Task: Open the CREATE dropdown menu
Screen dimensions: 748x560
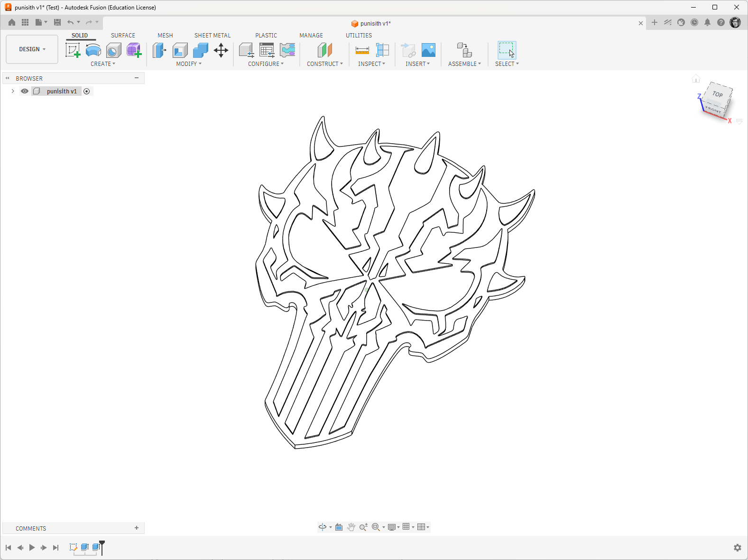Action: 103,64
